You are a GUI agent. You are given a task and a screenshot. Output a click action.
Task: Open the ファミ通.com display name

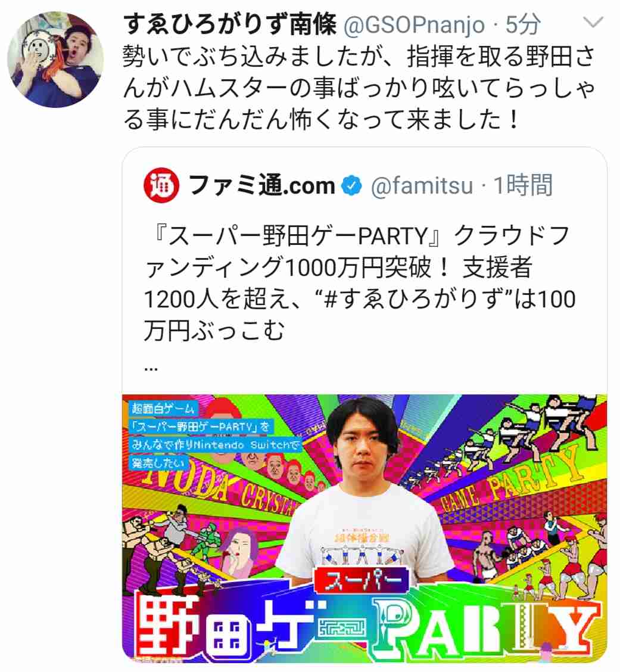pyautogui.click(x=261, y=185)
